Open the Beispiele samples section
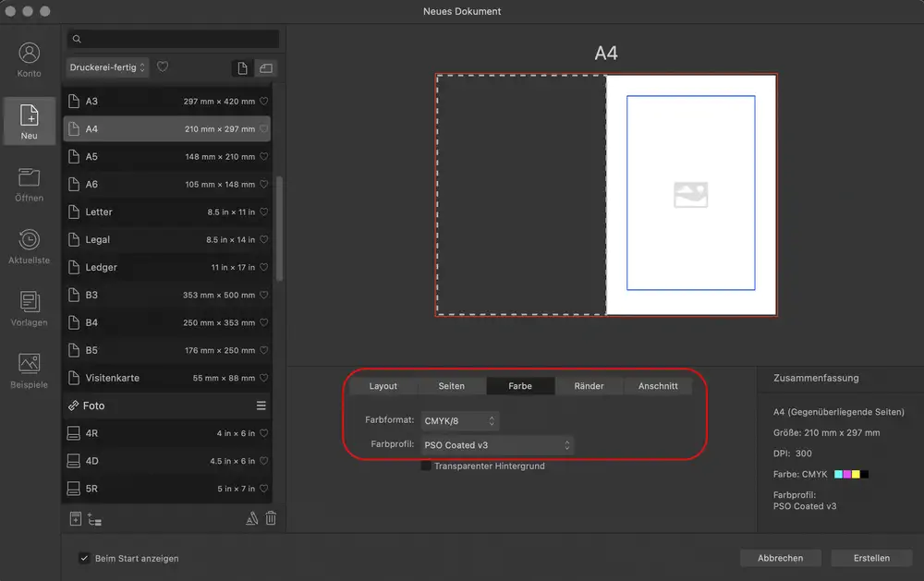Viewport: 924px width, 581px height. coord(29,370)
